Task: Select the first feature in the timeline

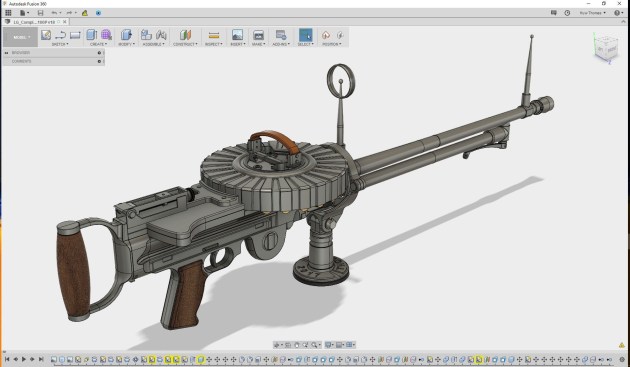Action: tap(54, 359)
